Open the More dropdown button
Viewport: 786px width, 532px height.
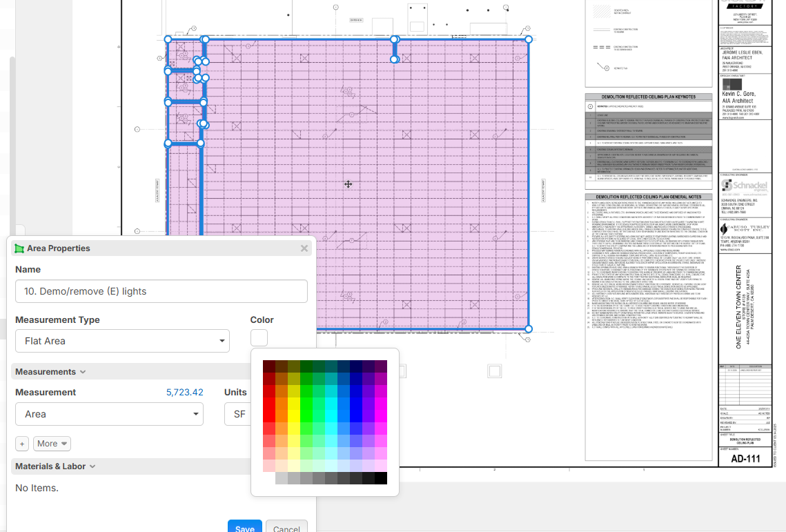[52, 444]
